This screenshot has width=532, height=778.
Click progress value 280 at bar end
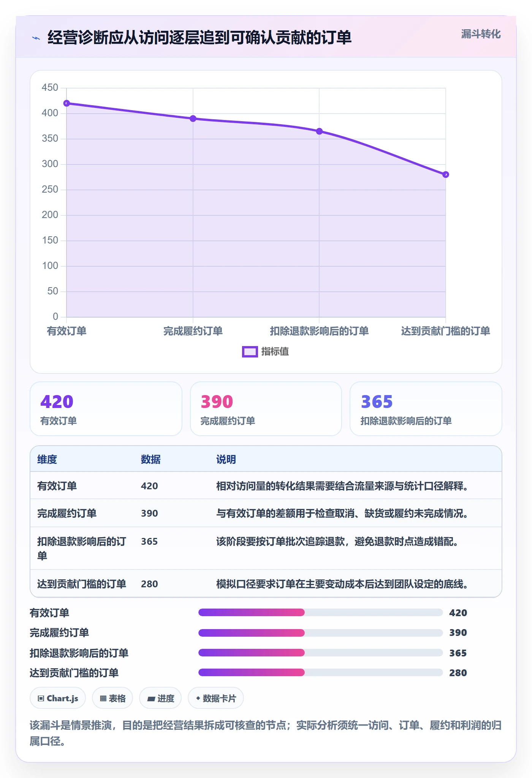tap(458, 673)
